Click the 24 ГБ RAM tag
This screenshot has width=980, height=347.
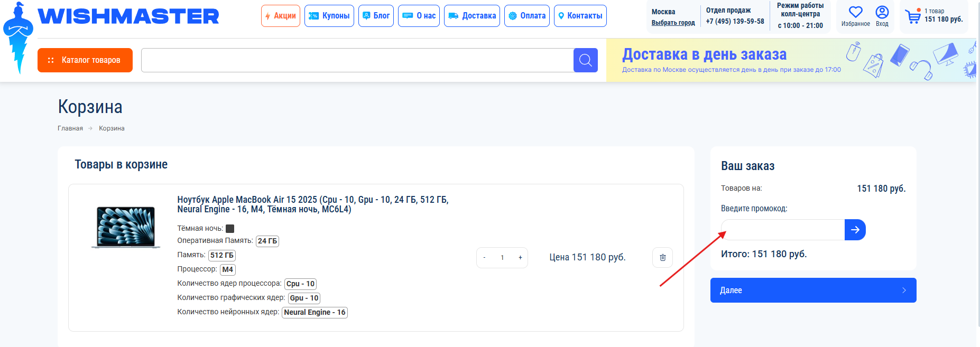(267, 241)
